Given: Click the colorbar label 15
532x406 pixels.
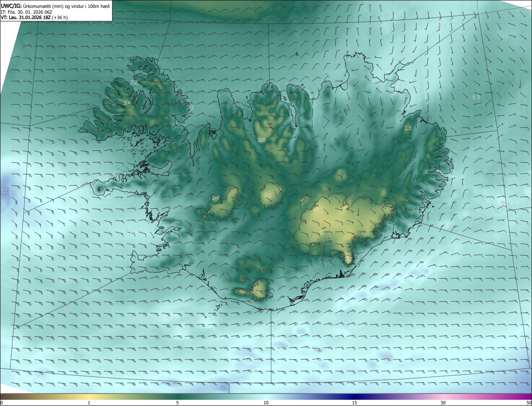Looking at the screenshot, I should pos(355,403).
